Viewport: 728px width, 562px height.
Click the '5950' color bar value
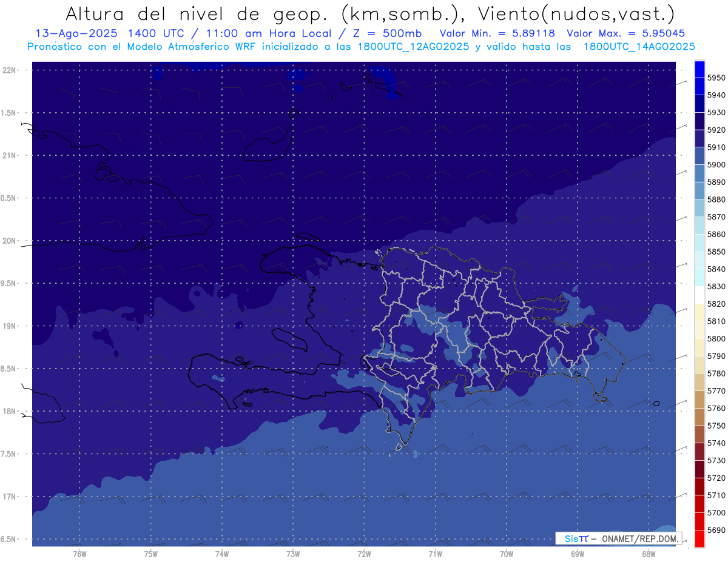tap(717, 78)
